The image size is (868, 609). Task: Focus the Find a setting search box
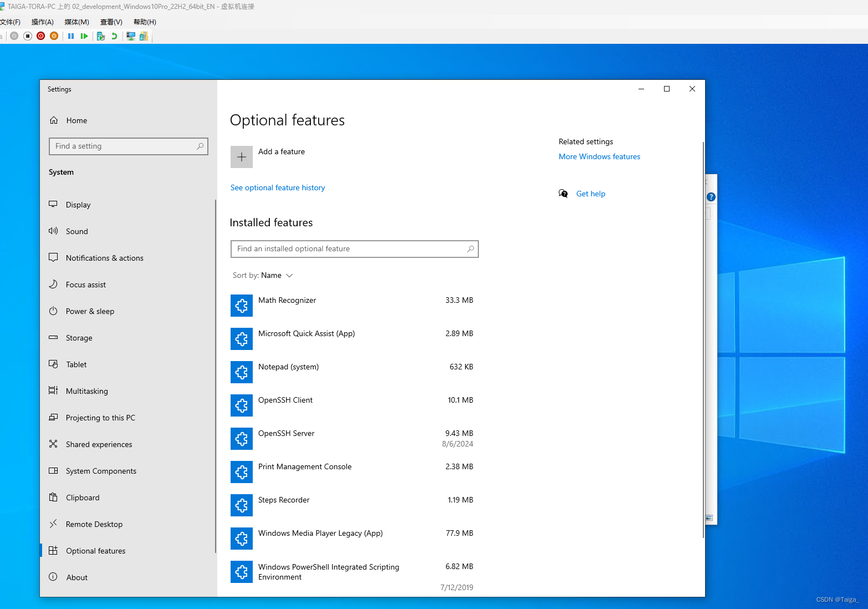(129, 146)
